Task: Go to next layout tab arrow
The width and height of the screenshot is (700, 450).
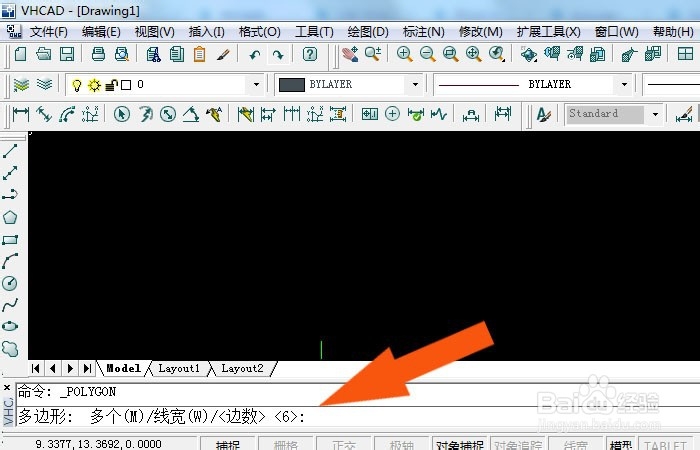Action: 70,369
